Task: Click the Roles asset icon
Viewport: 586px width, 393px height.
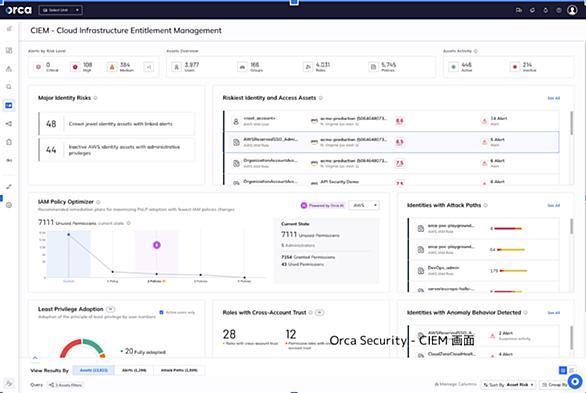Action: click(308, 67)
